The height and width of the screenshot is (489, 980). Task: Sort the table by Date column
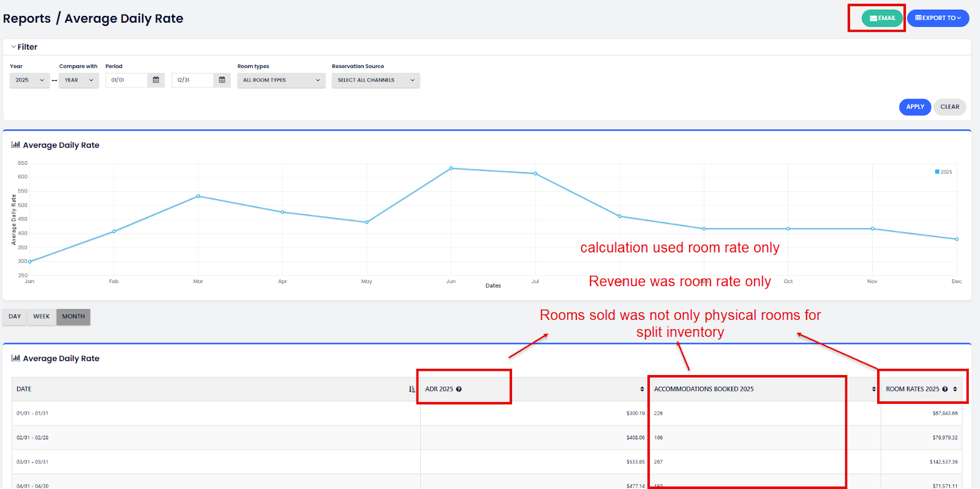click(412, 389)
